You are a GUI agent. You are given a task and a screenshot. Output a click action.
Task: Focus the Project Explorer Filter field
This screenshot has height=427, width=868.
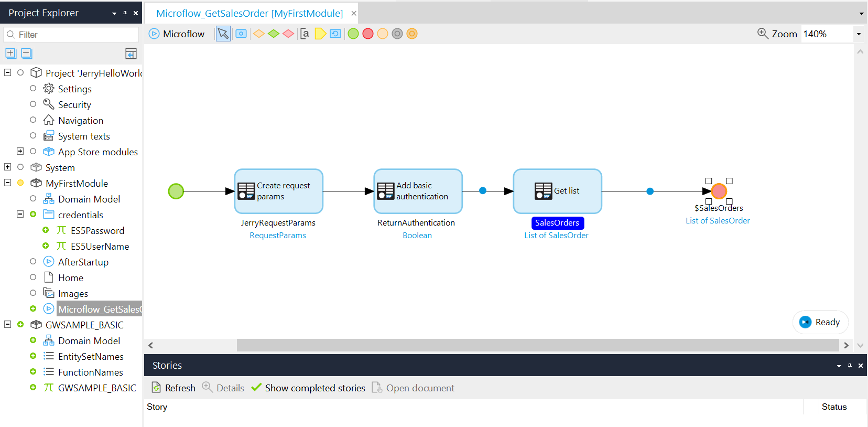pos(71,35)
